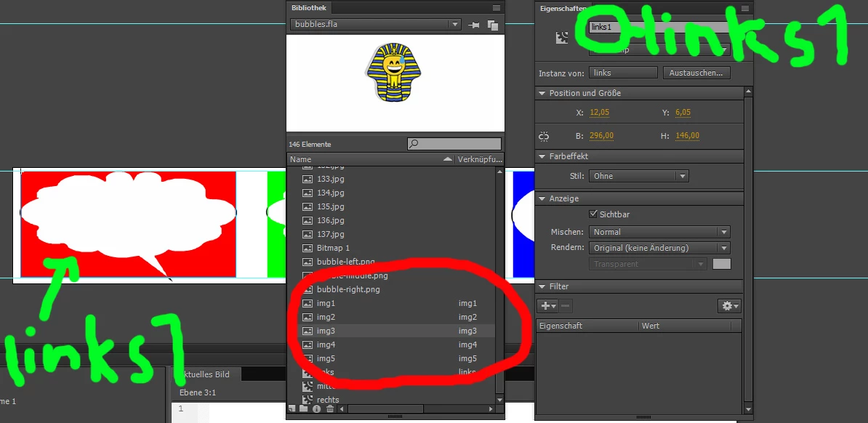Image resolution: width=868 pixels, height=423 pixels.
Task: Open the Bibliothek panel options menu
Action: [x=497, y=8]
